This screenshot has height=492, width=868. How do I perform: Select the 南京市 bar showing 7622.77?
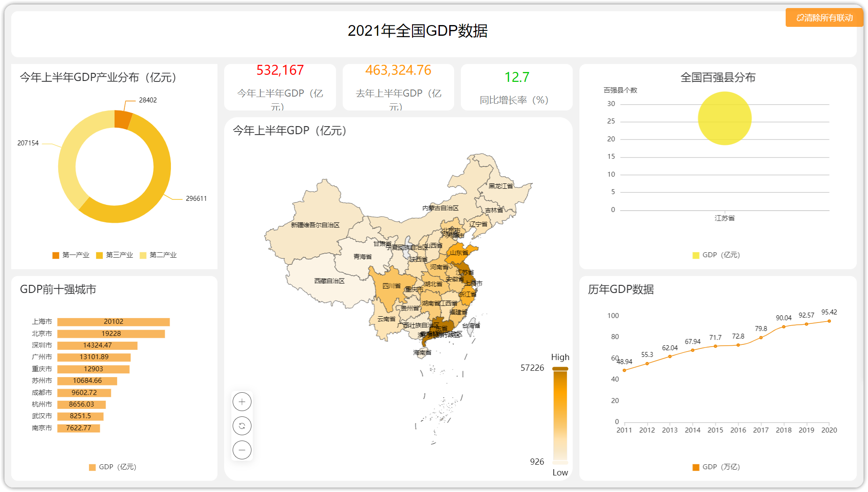tap(79, 428)
